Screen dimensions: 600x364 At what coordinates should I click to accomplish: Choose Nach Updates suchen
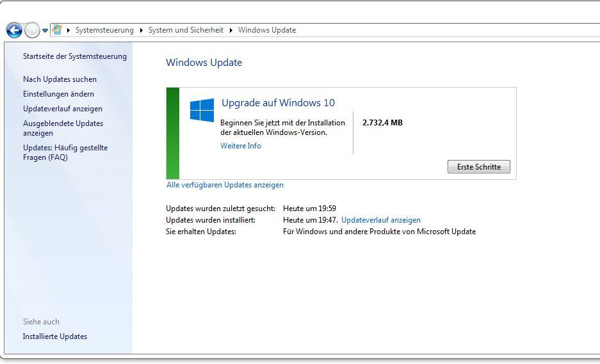[60, 79]
